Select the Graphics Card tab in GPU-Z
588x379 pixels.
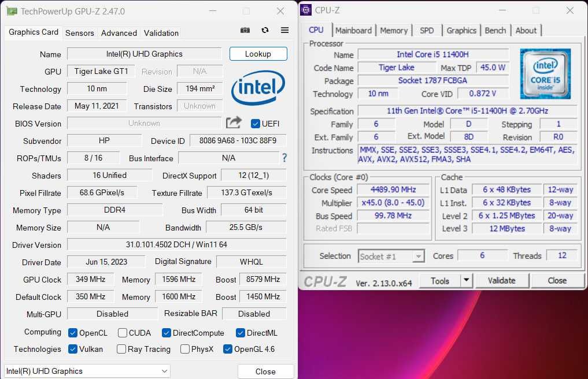coord(34,32)
